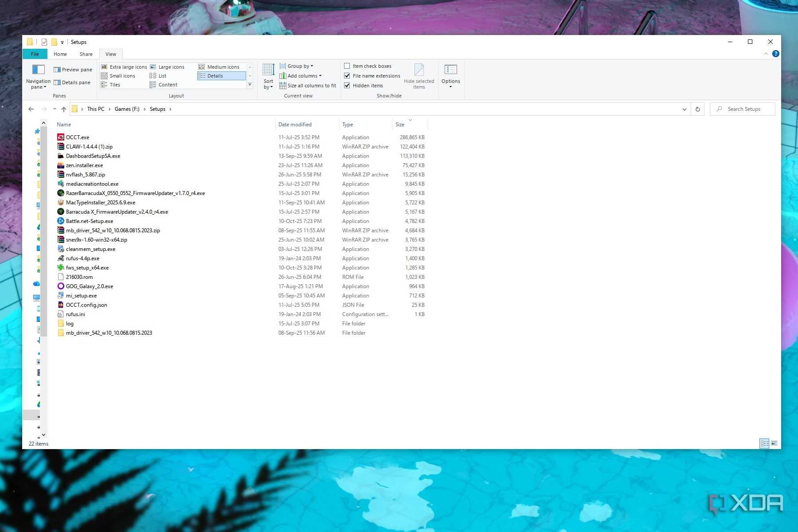Expand address bar history dropdown

click(684, 109)
